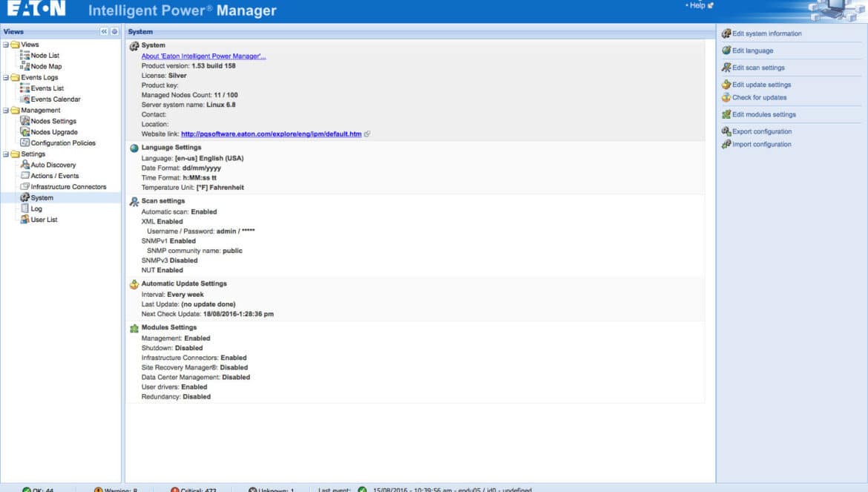
Task: Collapse the Management folder node
Action: coord(6,111)
